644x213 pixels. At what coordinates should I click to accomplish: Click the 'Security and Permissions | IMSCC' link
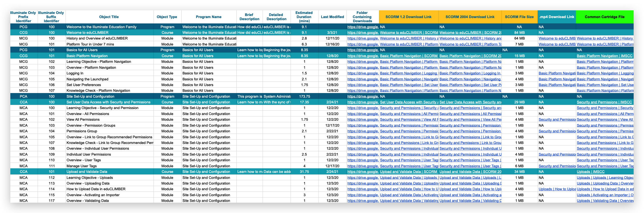[604, 102]
